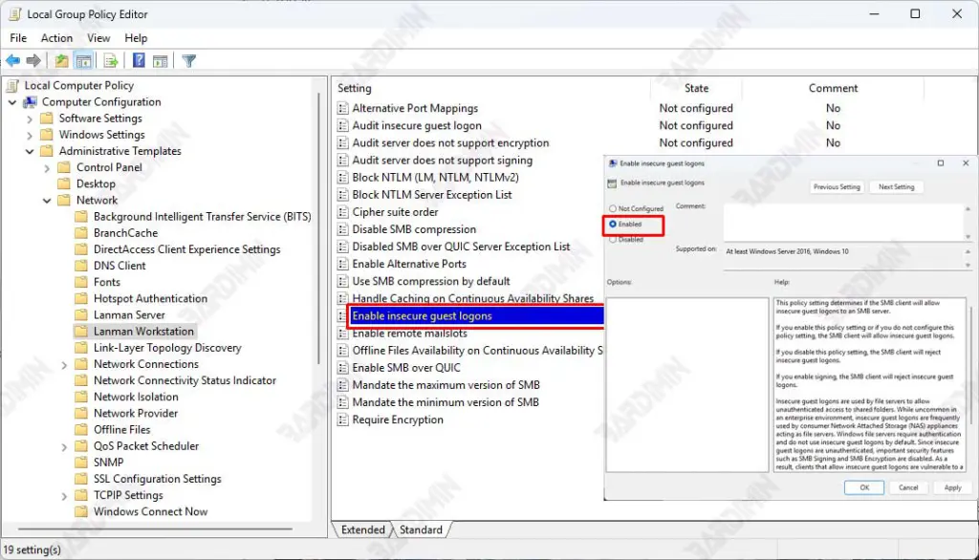This screenshot has width=979, height=560.
Task: Click the BranchCache folder icon
Action: (x=80, y=233)
